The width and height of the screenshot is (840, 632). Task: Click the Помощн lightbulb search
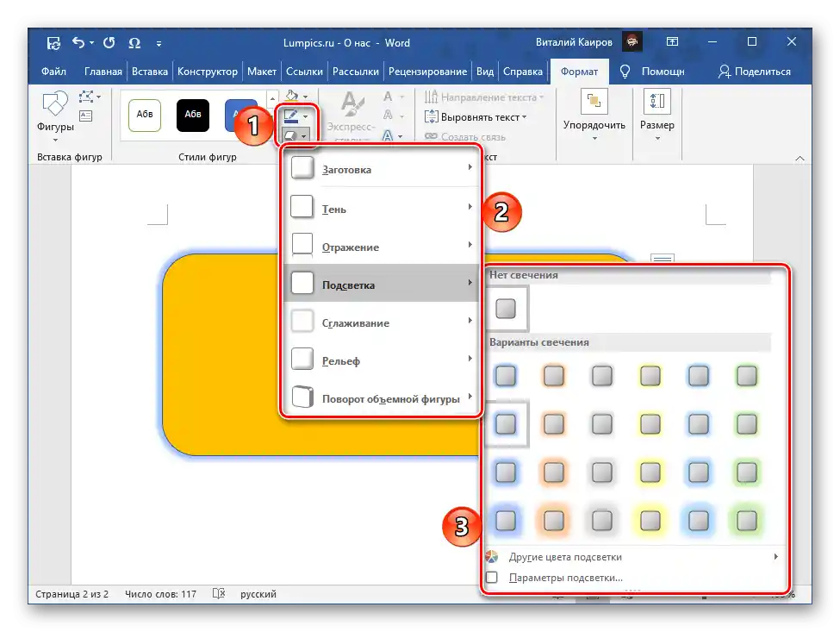point(652,72)
